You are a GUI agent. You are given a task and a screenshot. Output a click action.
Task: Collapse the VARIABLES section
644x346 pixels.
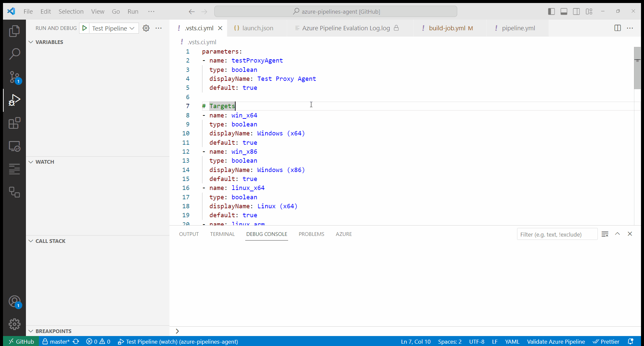tap(98, 42)
